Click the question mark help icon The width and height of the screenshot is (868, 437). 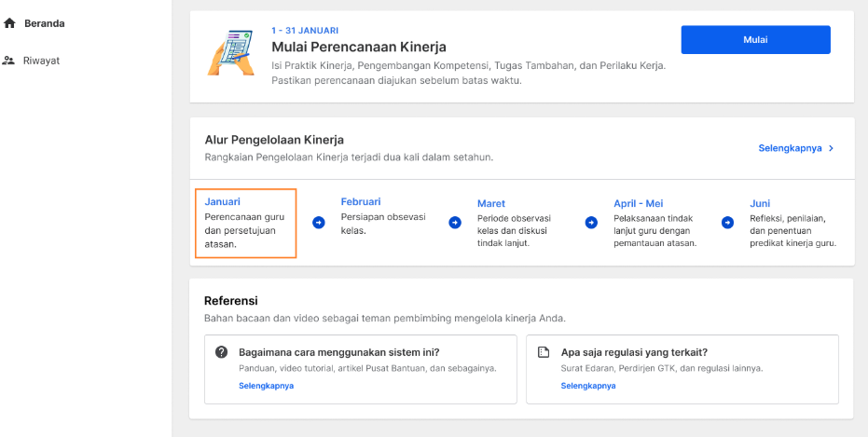(x=222, y=352)
